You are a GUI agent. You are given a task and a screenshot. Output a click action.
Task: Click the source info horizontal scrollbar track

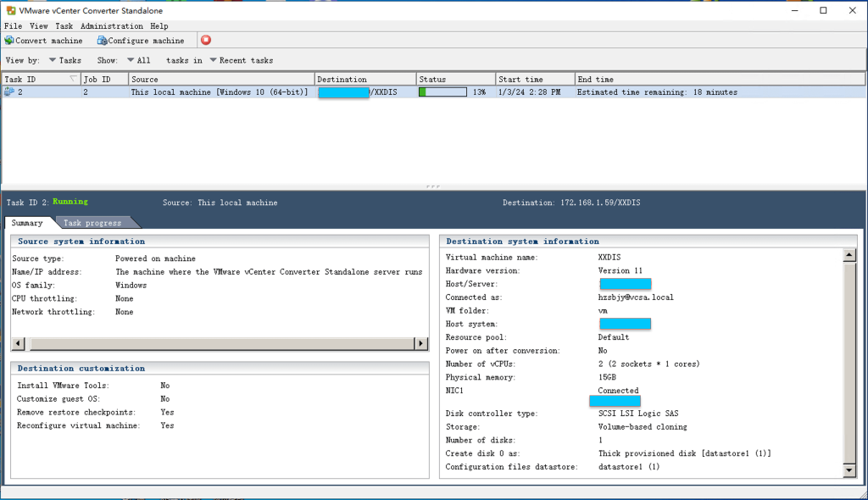pos(221,343)
